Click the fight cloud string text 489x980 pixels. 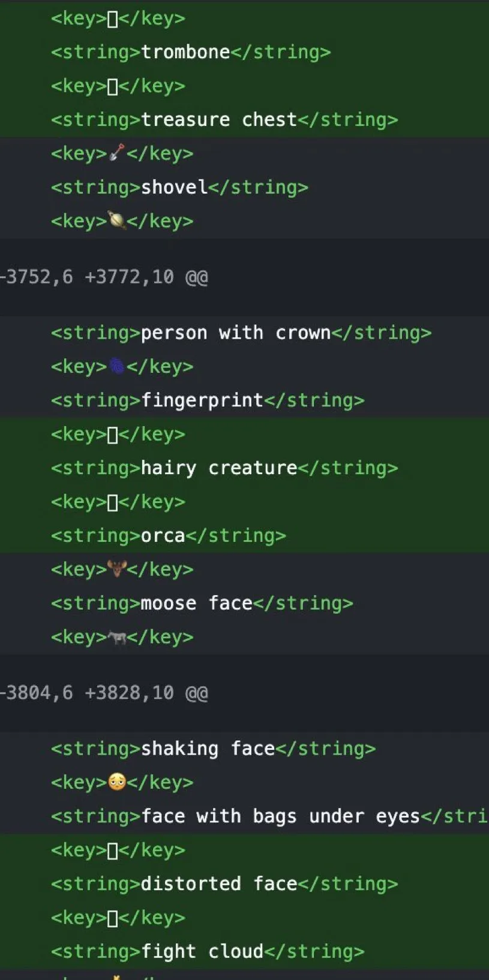(202, 951)
